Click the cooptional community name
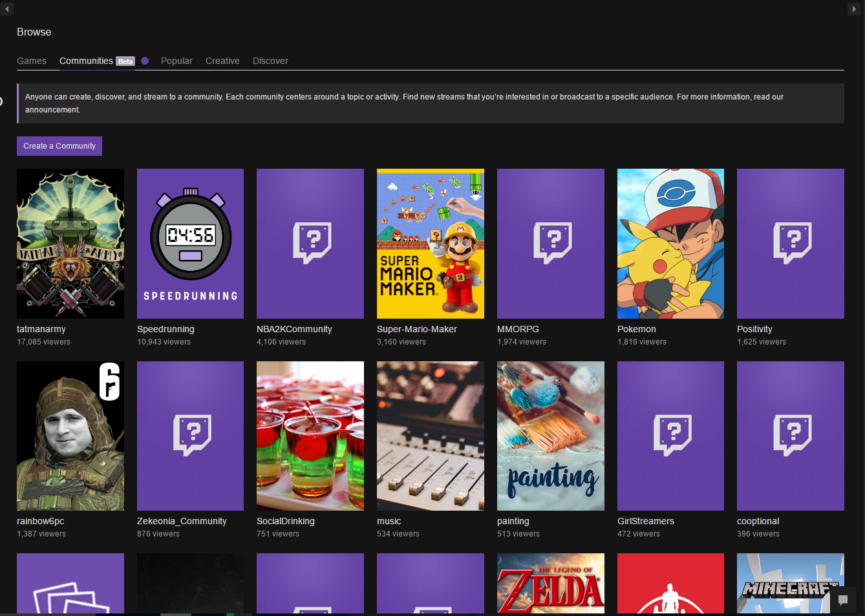Screen dimensions: 865x616 click(x=758, y=521)
